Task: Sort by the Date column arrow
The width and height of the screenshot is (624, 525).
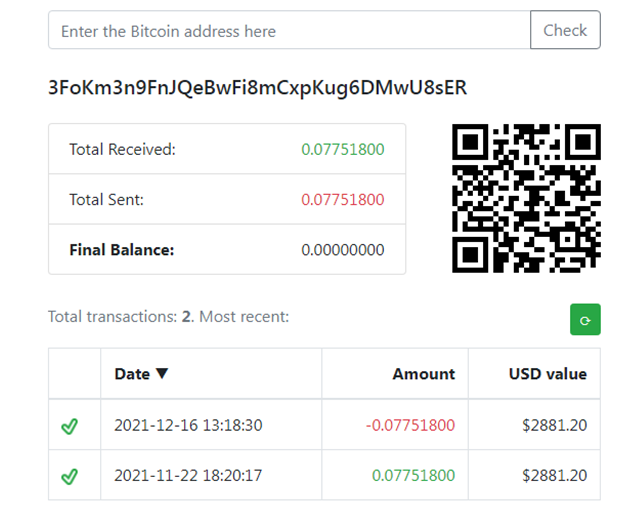Action: [x=162, y=373]
